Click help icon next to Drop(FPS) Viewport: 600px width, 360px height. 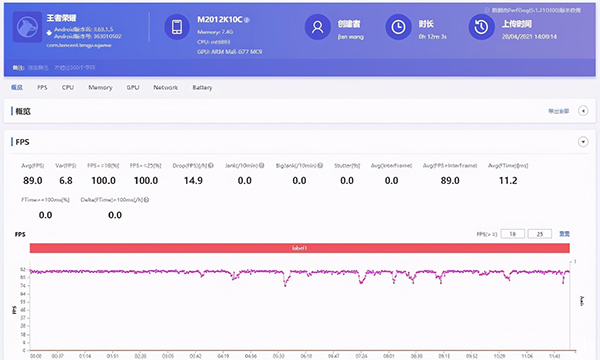click(x=211, y=166)
